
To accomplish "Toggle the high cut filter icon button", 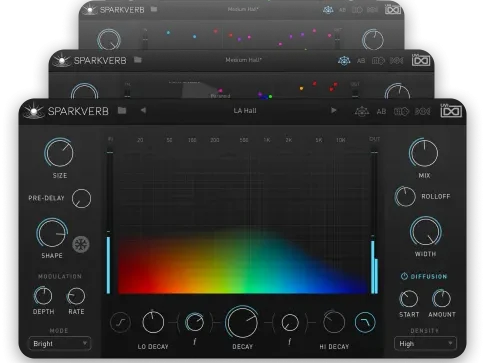I will [365, 322].
